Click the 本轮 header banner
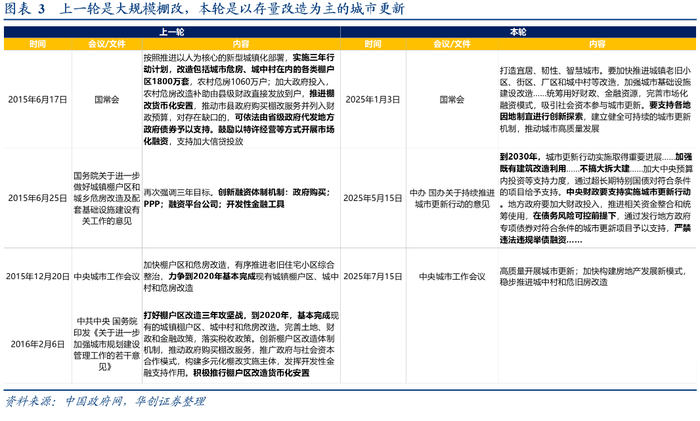Viewport: 700px width, 421px height. 518,32
